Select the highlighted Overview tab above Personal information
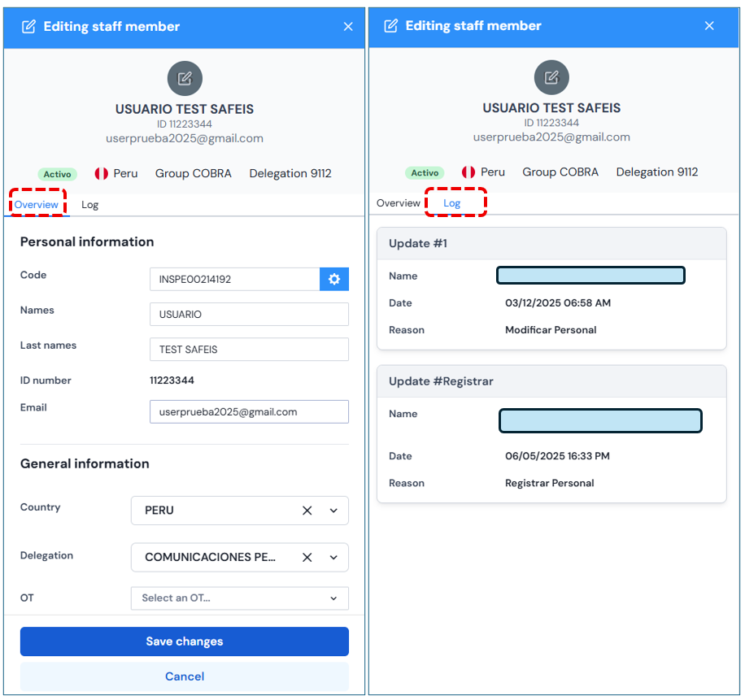The width and height of the screenshot is (745, 700). (37, 205)
